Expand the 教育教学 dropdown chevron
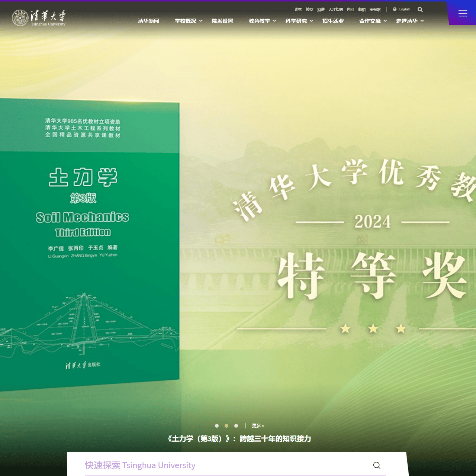476x476 pixels. click(274, 21)
